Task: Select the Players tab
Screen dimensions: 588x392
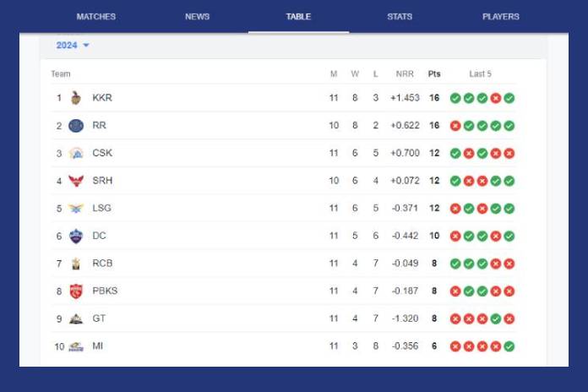Action: (x=501, y=17)
